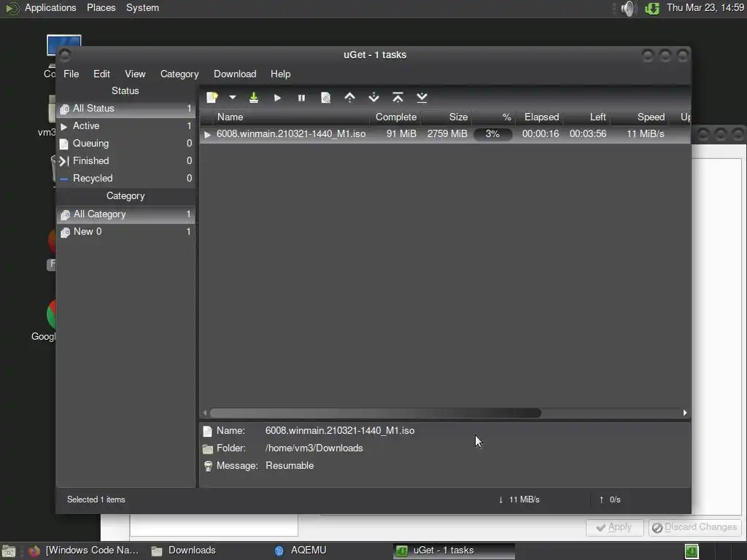This screenshot has width=747, height=560.
Task: Open the Applications menu in the top panel
Action: [50, 7]
